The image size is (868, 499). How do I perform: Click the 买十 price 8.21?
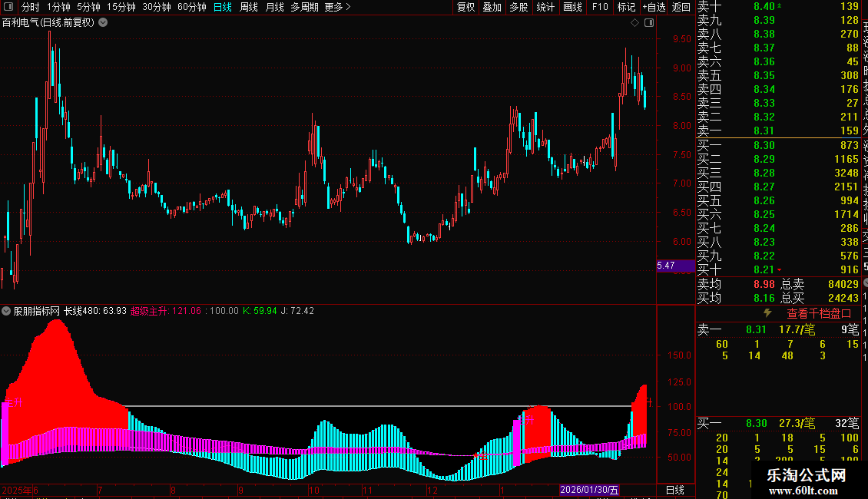(x=764, y=270)
